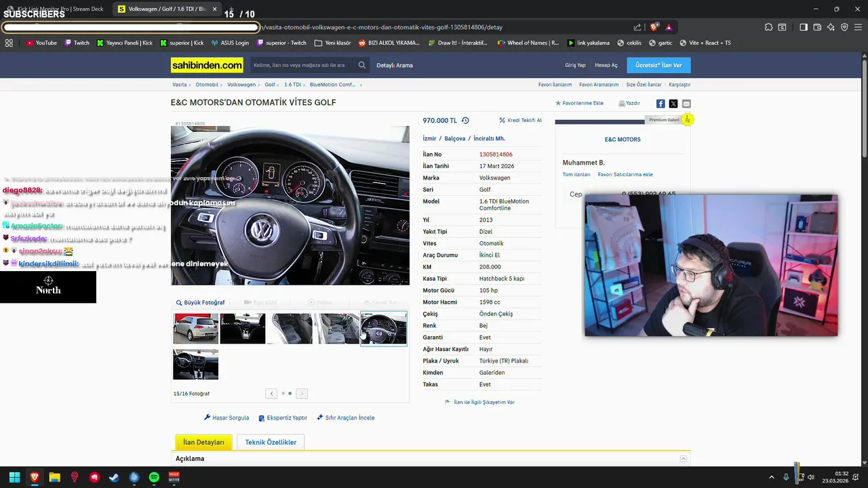
Task: Click Kredi Teklifi Al link
Action: pos(520,120)
